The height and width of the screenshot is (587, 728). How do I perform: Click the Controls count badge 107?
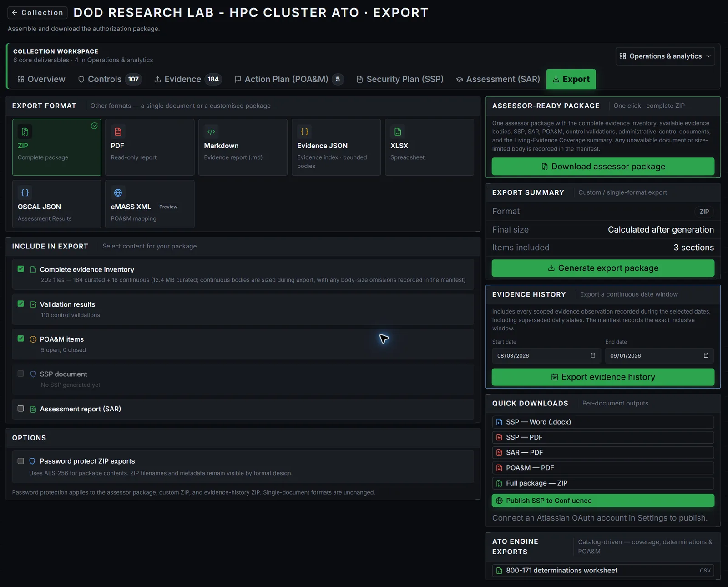click(133, 79)
